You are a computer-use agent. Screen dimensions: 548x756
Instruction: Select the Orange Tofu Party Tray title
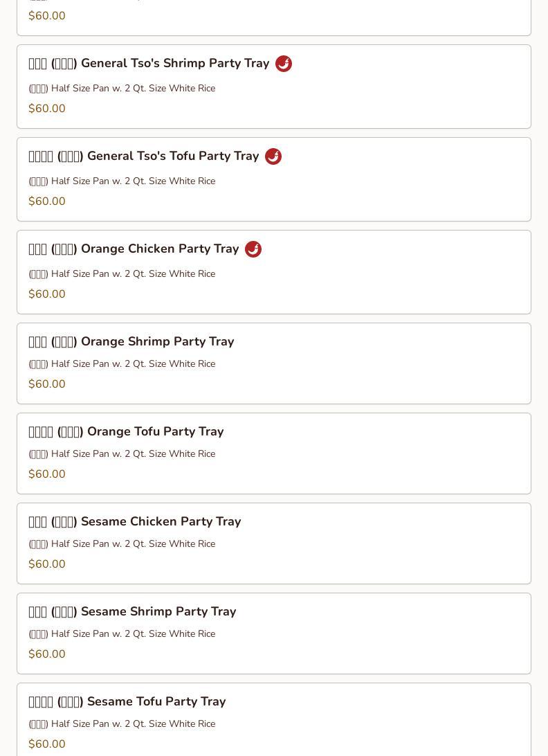click(126, 432)
